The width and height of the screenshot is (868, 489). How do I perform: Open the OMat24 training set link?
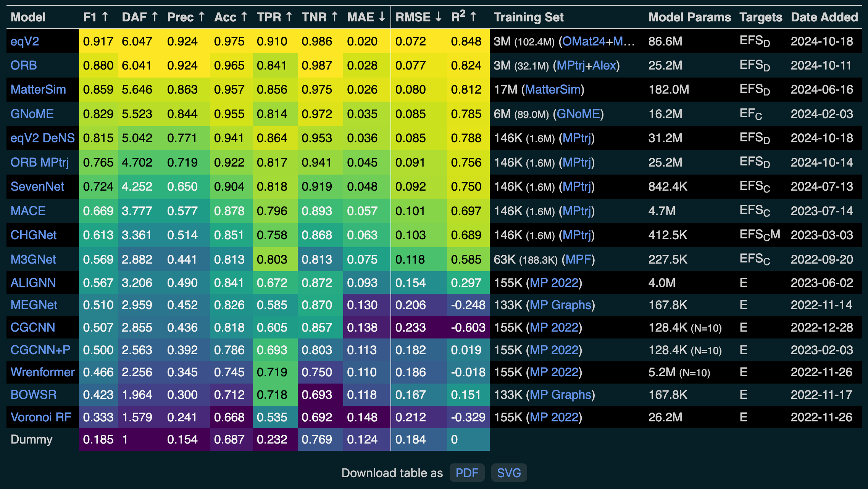pos(583,41)
